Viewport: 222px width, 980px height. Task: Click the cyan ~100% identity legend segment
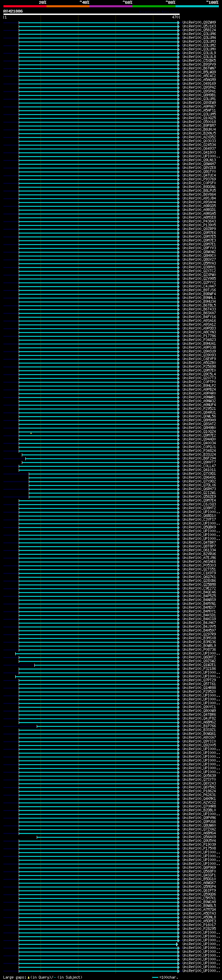(x=197, y=6)
